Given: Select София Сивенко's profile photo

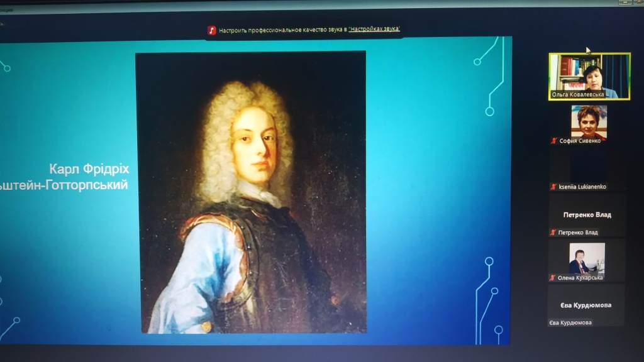Looking at the screenshot, I should point(589,122).
